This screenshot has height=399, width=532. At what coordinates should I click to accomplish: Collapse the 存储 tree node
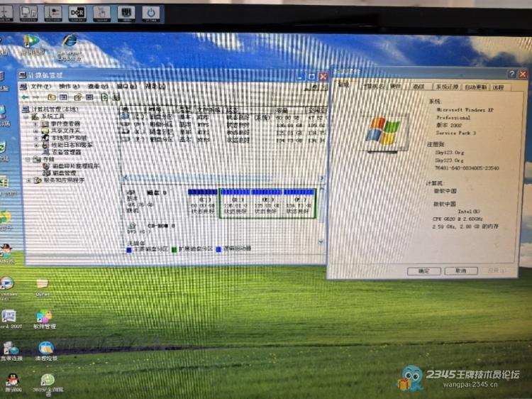28,159
